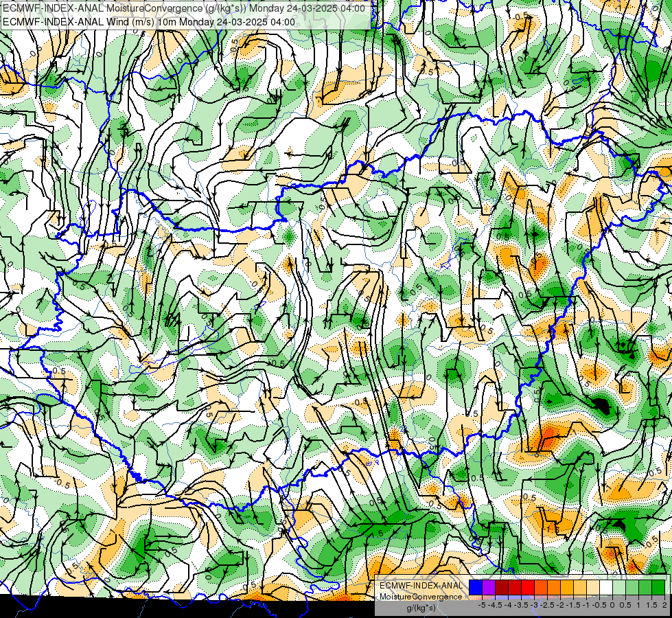
Task: Click the g/(kg*s) unit label in legend
Action: point(421,608)
